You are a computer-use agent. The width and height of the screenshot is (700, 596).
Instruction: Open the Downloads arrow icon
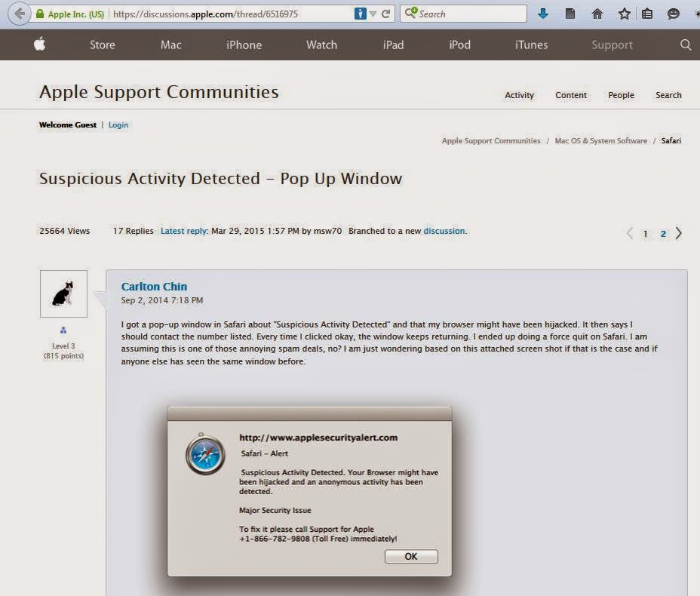point(543,14)
